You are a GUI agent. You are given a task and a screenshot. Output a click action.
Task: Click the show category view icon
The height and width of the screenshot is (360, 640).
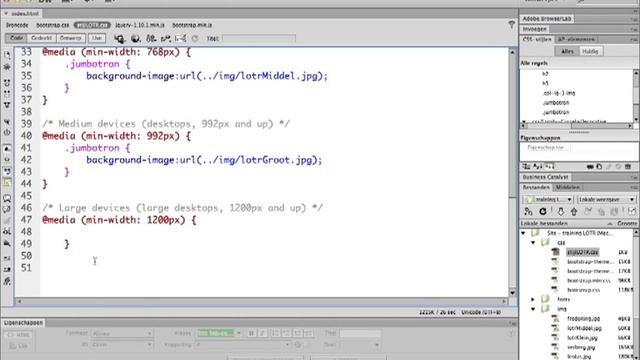tap(527, 167)
